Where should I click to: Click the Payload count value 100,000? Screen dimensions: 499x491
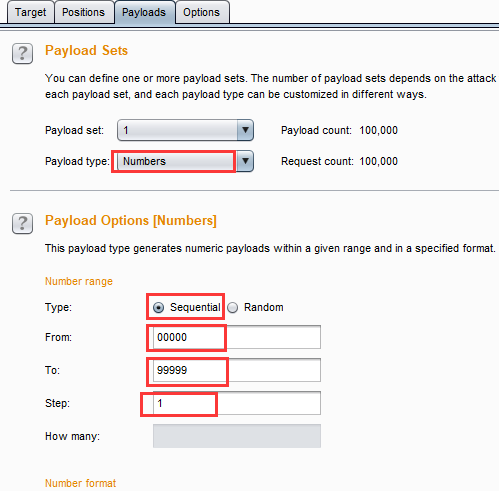click(x=379, y=130)
